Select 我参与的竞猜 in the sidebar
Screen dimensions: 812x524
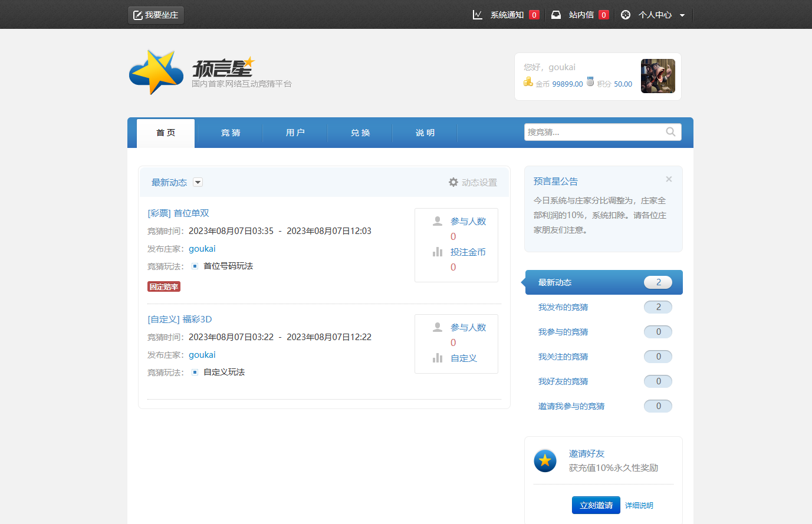coord(563,332)
